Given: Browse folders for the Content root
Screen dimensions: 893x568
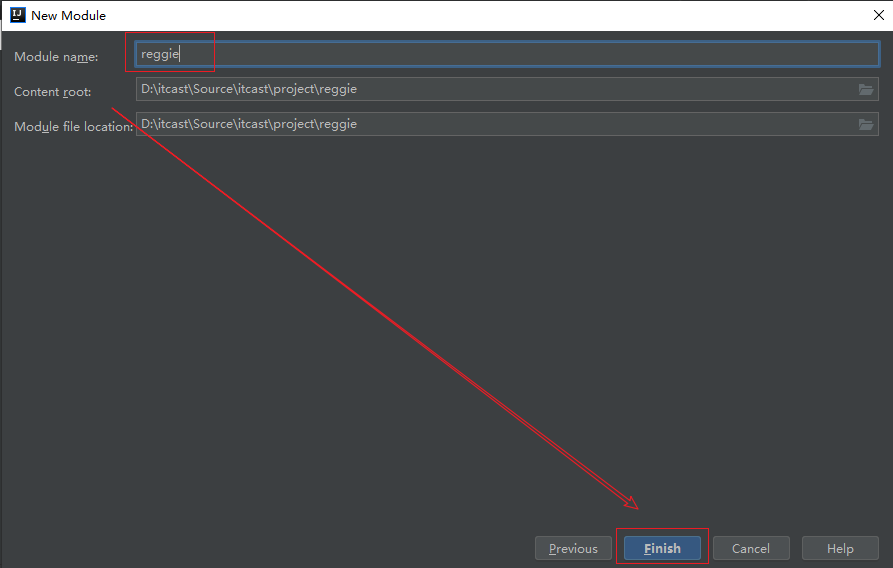Looking at the screenshot, I should (866, 89).
